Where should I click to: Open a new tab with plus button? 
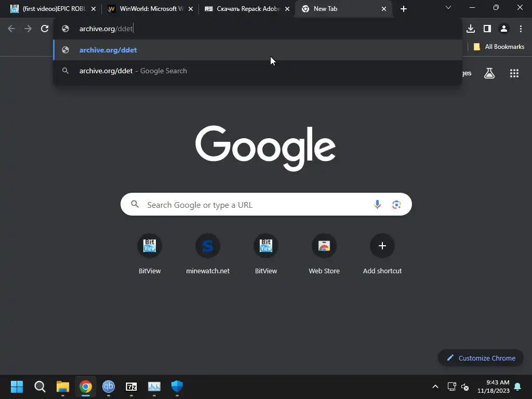click(x=403, y=9)
